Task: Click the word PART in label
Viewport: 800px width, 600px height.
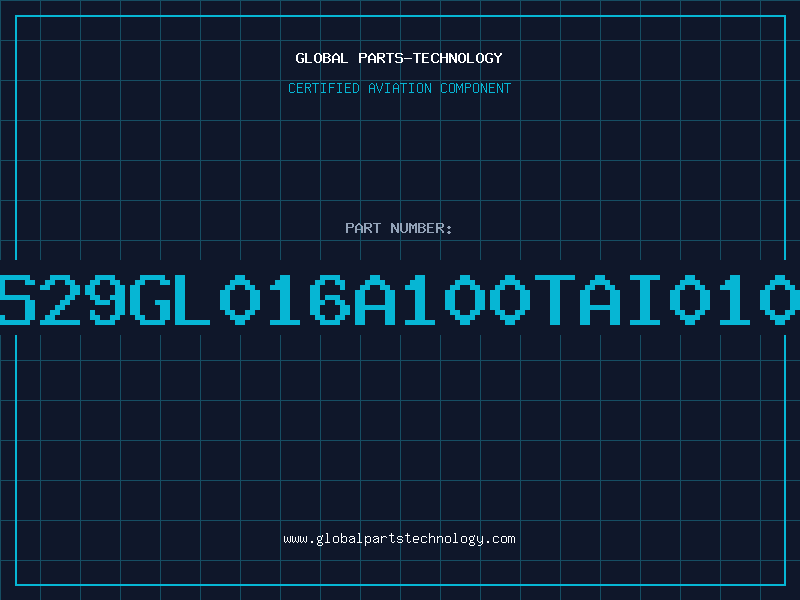Action: [x=363, y=228]
